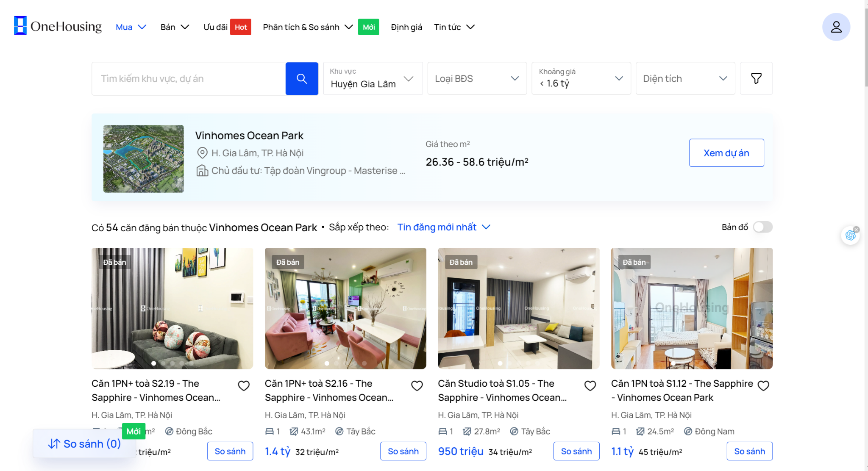Viewport: 868px width, 471px height.
Task: Click bedroom icon on S1.12 listing
Action: (x=616, y=432)
